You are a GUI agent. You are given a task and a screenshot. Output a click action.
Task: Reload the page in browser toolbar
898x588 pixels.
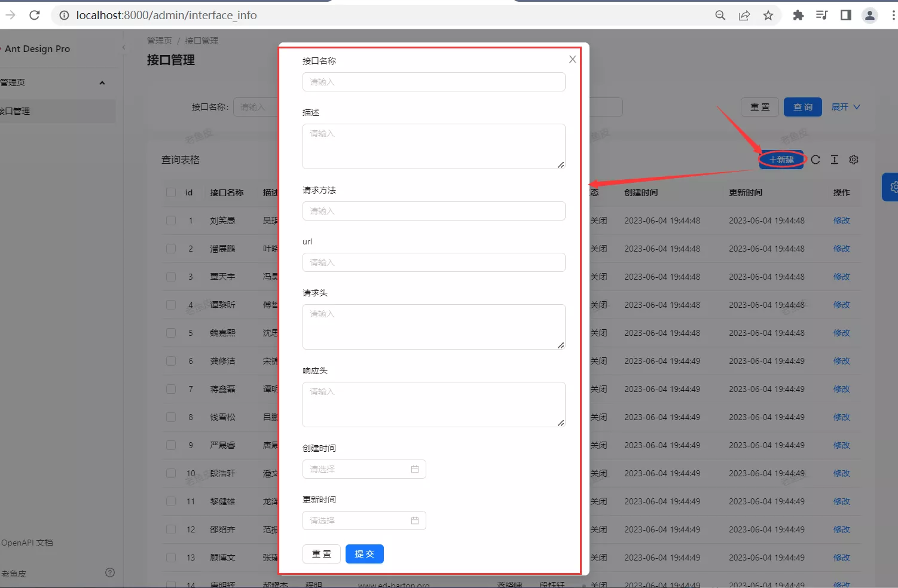pos(35,15)
